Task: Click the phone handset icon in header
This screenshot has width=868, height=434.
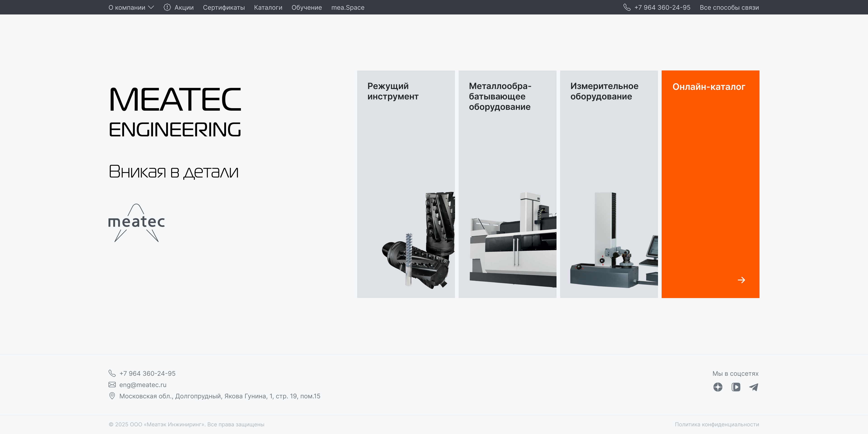Action: (x=627, y=7)
